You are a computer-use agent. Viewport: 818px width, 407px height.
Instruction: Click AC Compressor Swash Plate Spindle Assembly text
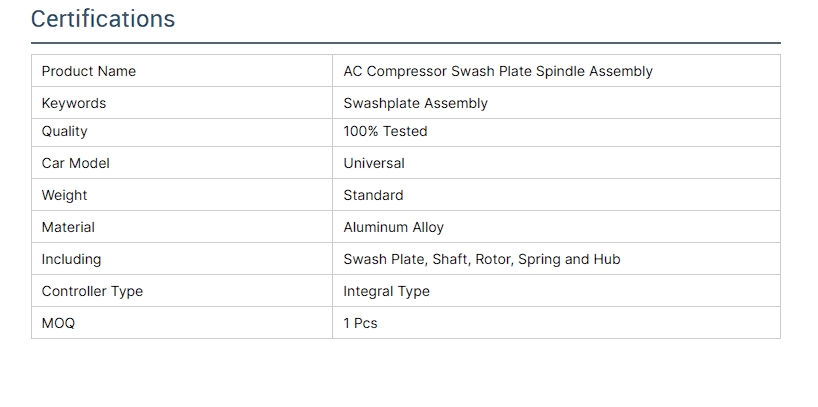pos(497,71)
